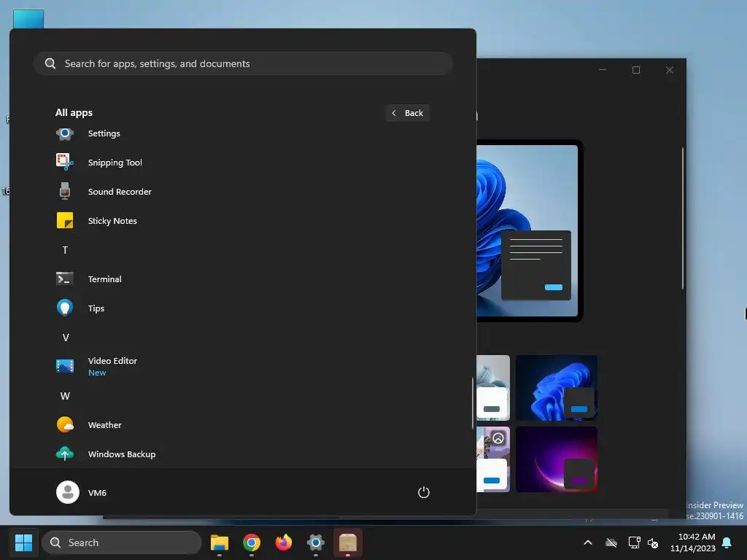This screenshot has height=560, width=747.
Task: Open the Sound Recorder app icon
Action: tap(65, 192)
